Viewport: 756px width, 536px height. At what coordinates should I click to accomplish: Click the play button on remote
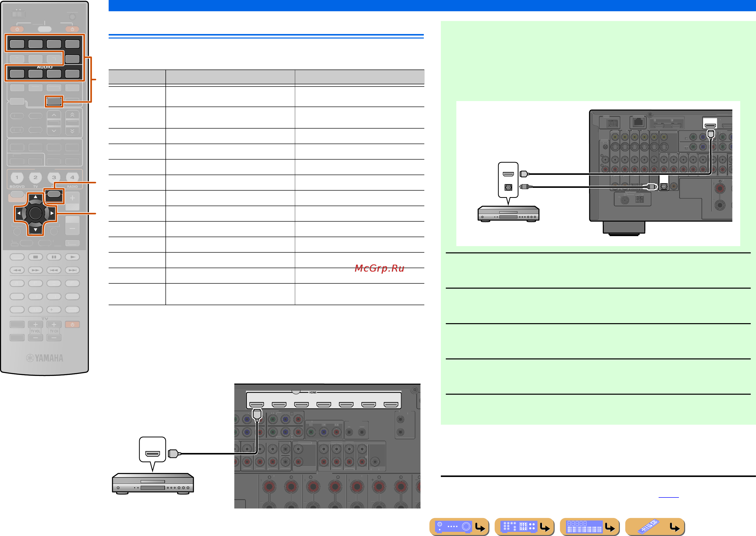point(72,257)
